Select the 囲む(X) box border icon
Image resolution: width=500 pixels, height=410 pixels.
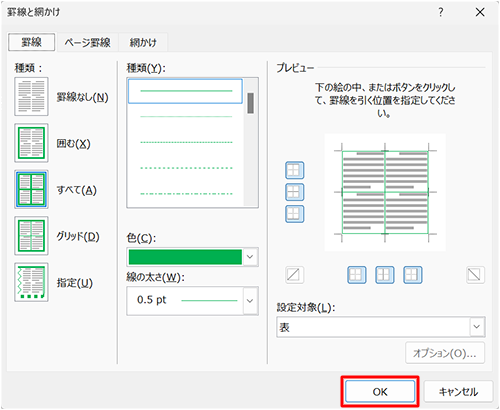(31, 143)
